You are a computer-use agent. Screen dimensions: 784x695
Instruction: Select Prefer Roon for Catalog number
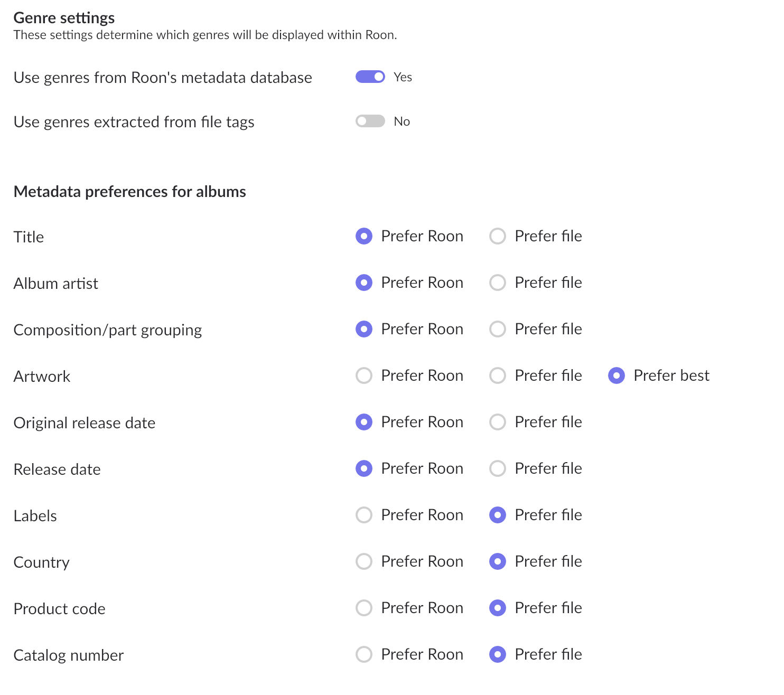click(364, 654)
